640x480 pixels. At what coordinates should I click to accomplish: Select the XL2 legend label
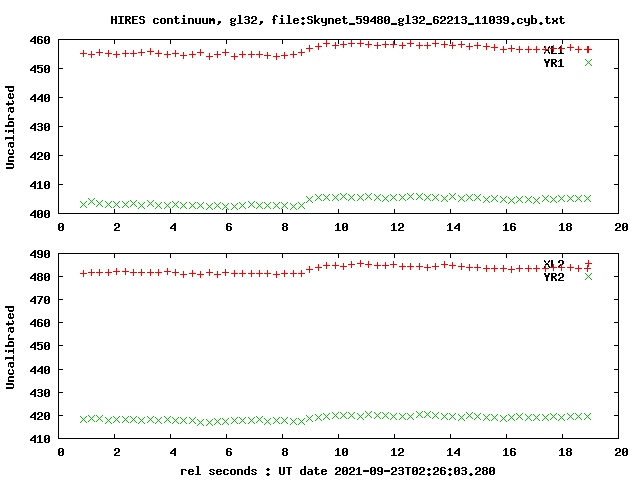(553, 264)
